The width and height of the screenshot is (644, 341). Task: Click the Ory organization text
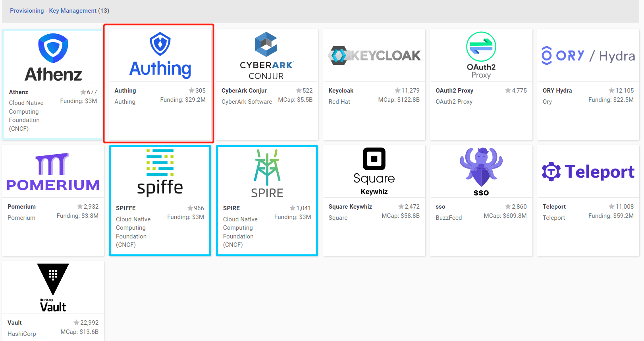click(548, 102)
